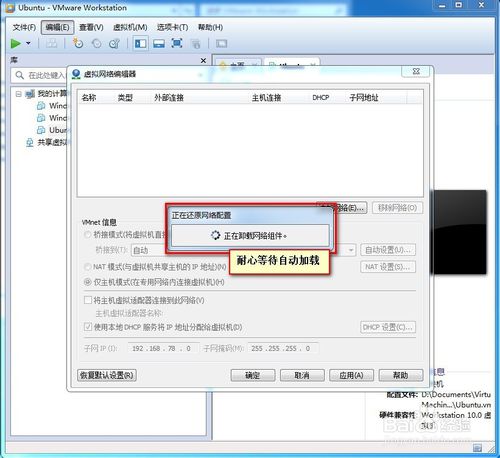Viewport: 500px width, 458px height.
Task: Click the send Ctrl+Alt+Del toolbar icon
Action: click(51, 43)
